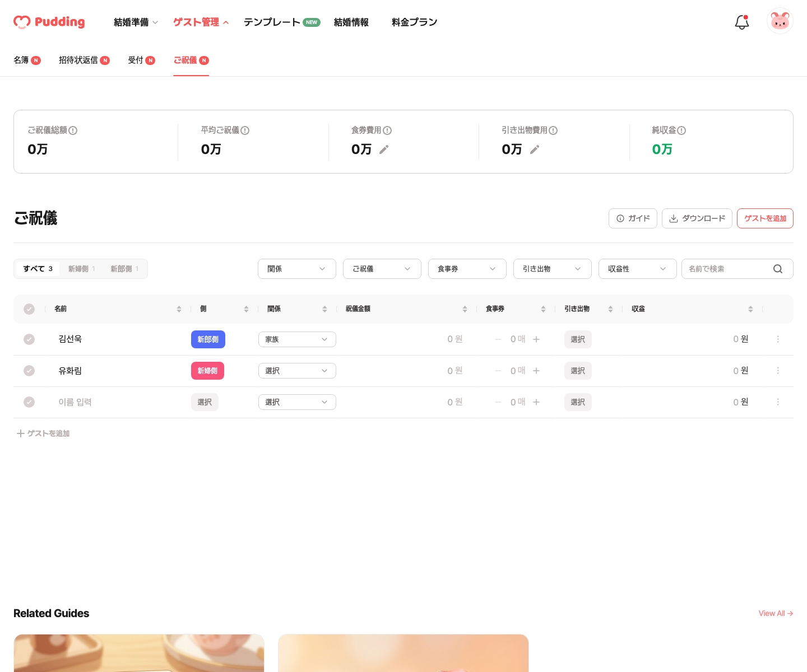807x672 pixels.
Task: Open the テンプレート menu item
Action: [x=282, y=22]
